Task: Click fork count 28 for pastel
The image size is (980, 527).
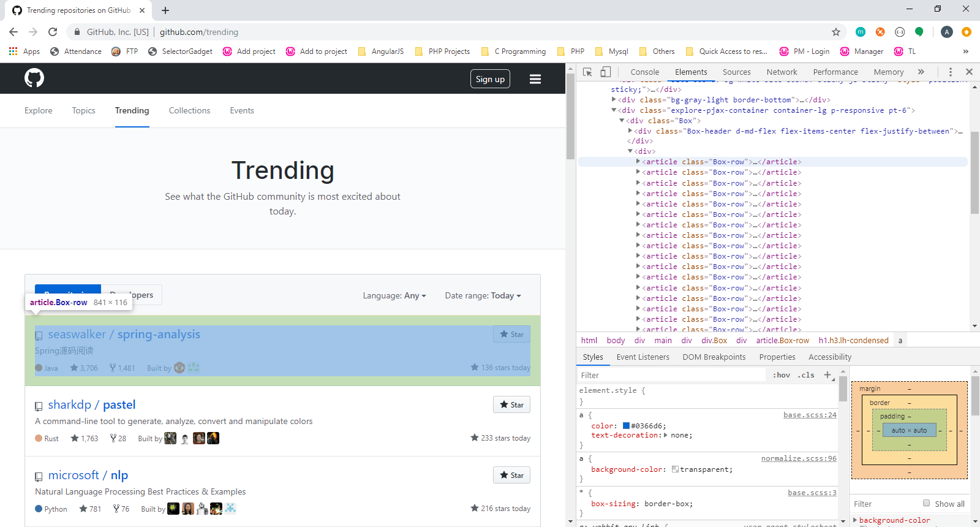Action: coord(118,438)
